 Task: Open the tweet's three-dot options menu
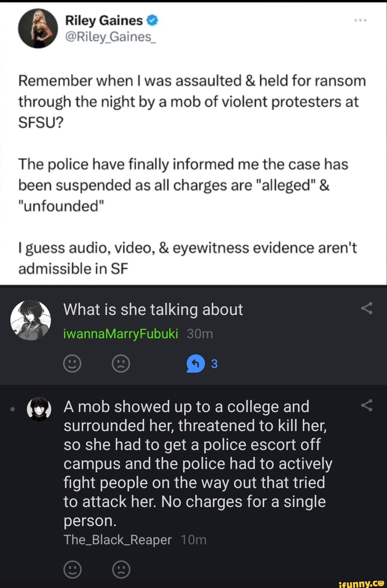(360, 20)
